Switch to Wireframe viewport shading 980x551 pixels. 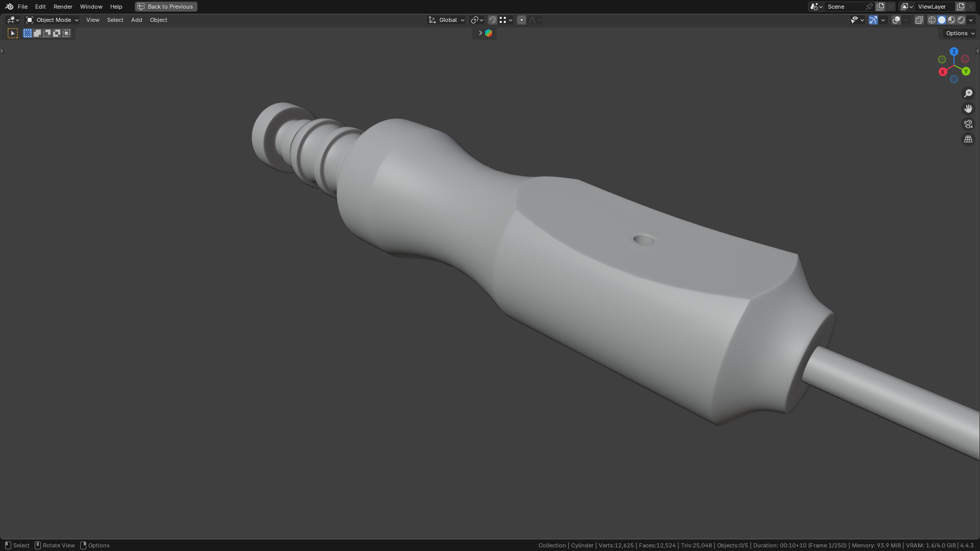(x=932, y=20)
